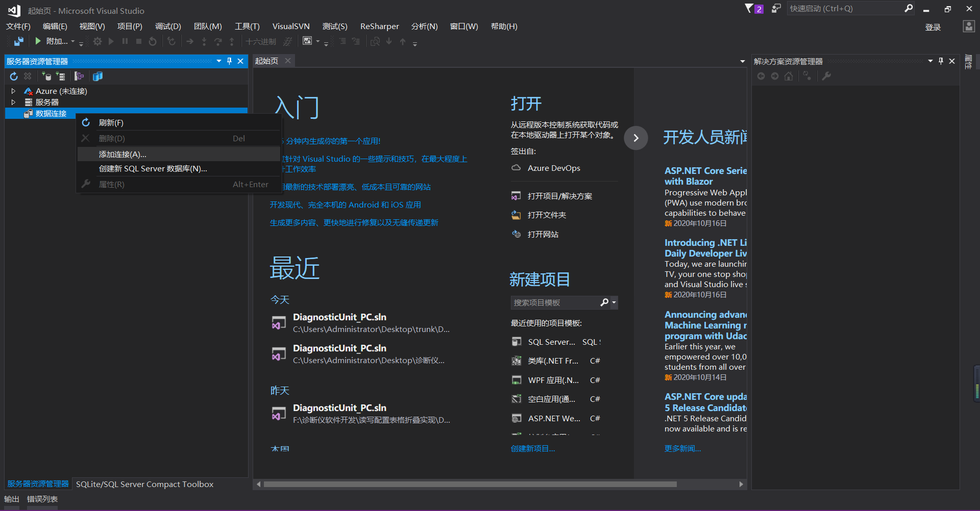This screenshot has width=980, height=511.
Task: Click the Step Over toolbar icon
Action: point(218,41)
